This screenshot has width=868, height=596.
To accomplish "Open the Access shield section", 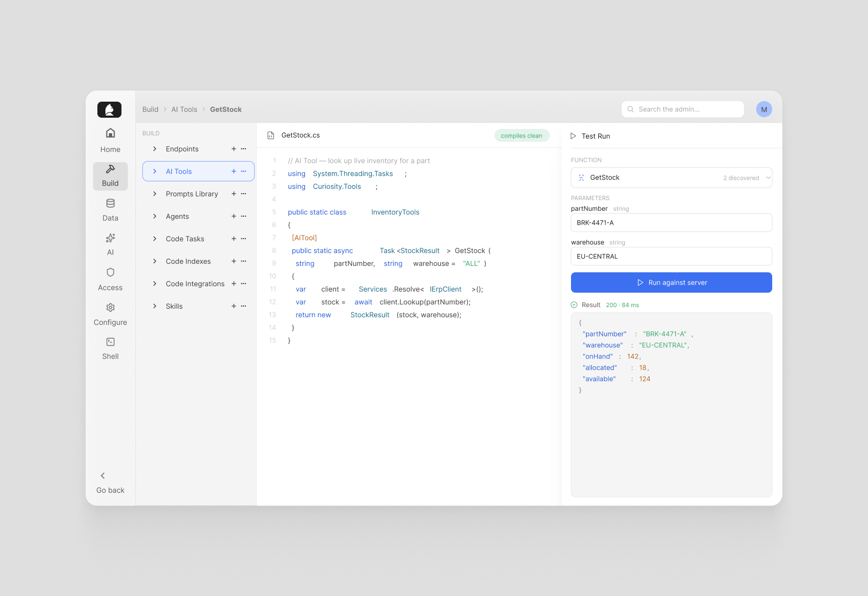I will click(x=110, y=279).
